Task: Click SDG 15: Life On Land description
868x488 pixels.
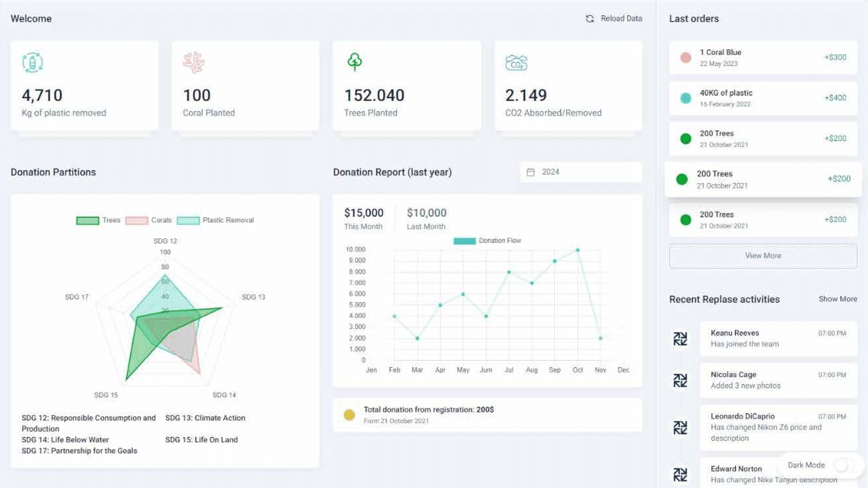Action: [201, 440]
